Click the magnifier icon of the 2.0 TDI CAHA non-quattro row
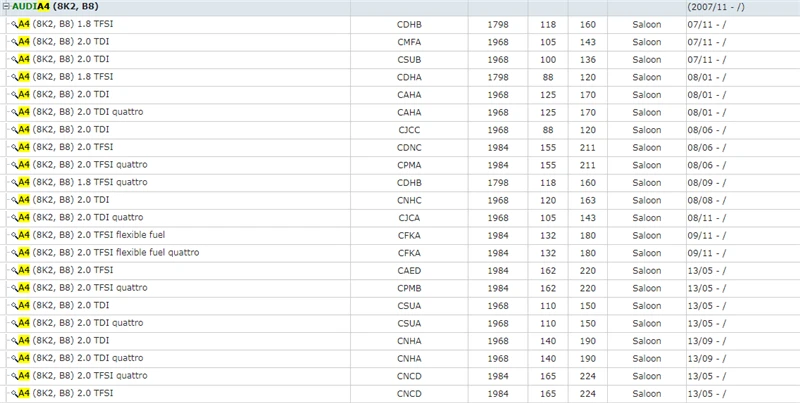This screenshot has height=403, width=800. click(x=14, y=95)
